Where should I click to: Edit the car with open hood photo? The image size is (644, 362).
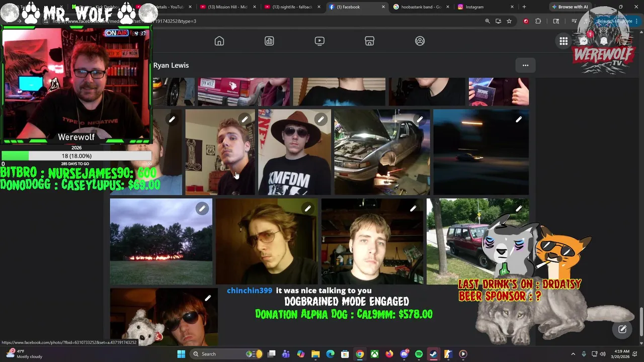point(420,119)
